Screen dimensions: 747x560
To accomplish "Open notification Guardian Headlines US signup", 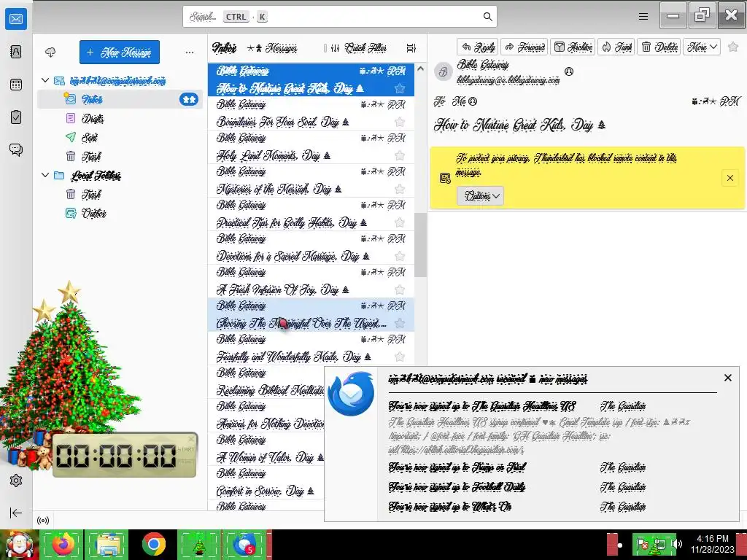I will [x=481, y=406].
